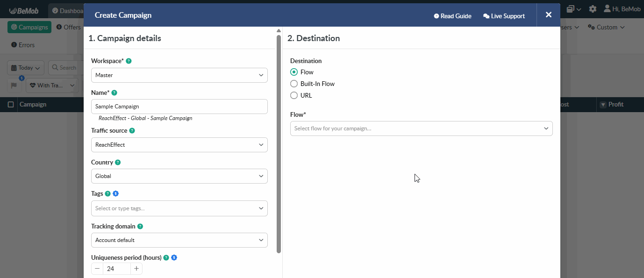Open the Today date range dropdown
644x278 pixels.
coord(26,68)
